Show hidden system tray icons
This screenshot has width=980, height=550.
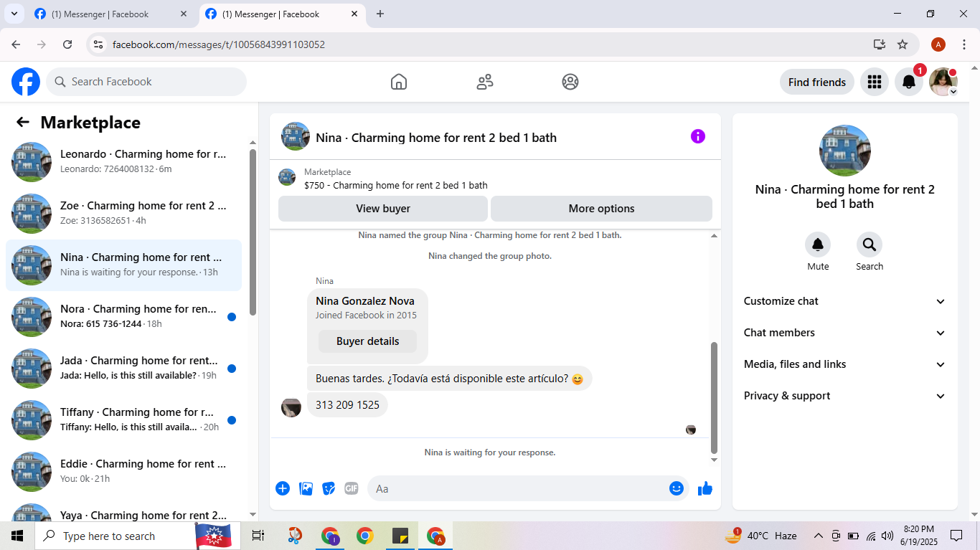click(818, 536)
